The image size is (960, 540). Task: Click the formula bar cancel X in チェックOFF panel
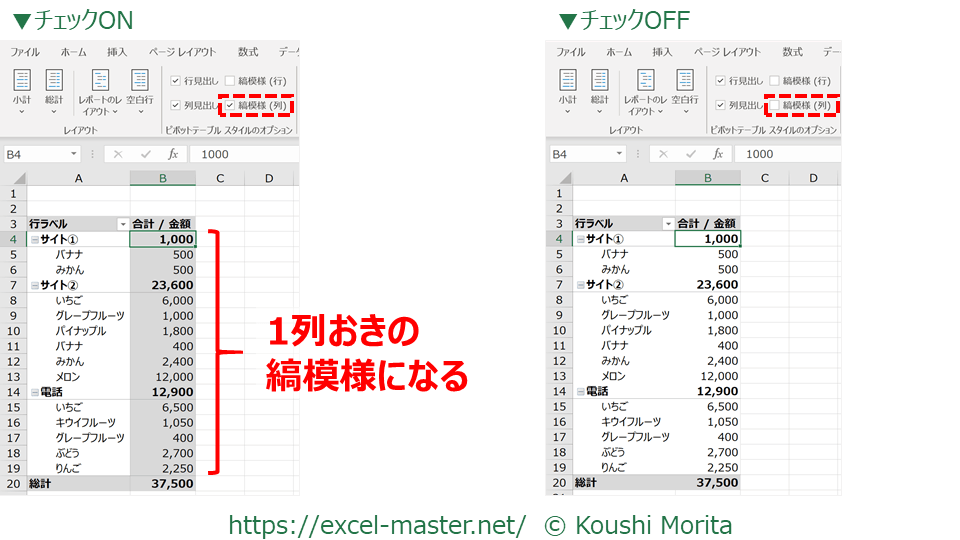(x=663, y=154)
